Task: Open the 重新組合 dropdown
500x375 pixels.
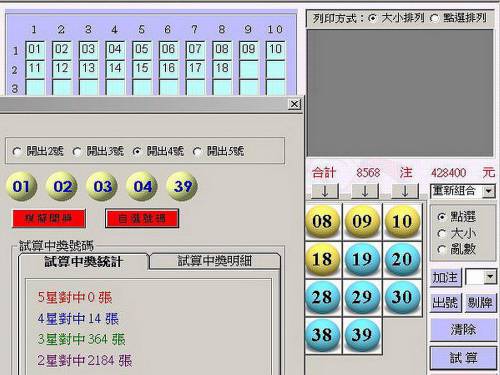Action: coord(489,191)
